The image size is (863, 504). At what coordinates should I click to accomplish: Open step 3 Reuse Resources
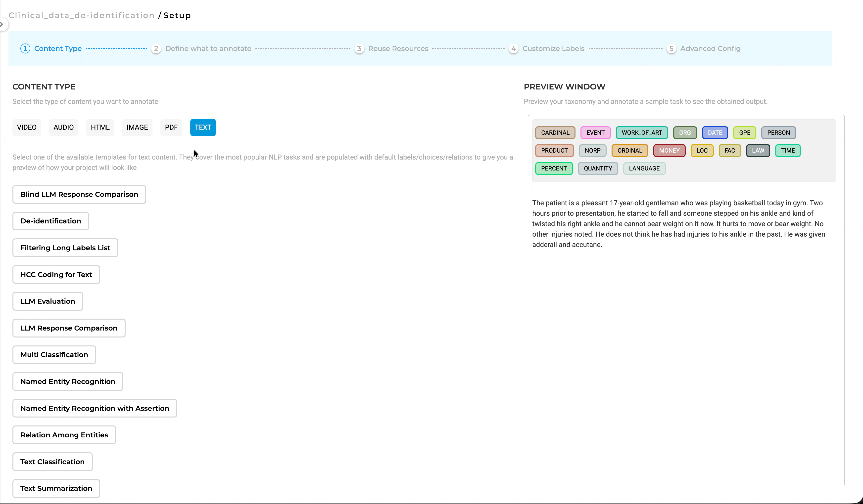(398, 49)
